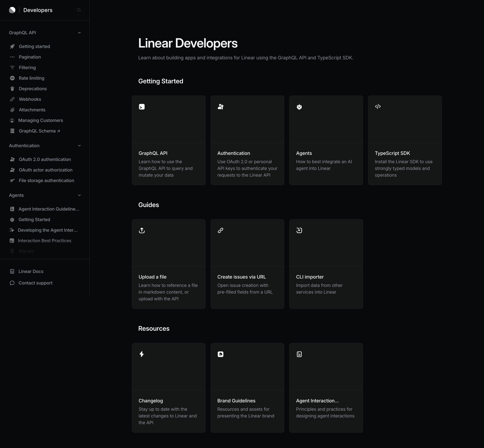Click the document icon beside Agent Interaction Guidelines
The height and width of the screenshot is (448, 484).
[x=12, y=209]
